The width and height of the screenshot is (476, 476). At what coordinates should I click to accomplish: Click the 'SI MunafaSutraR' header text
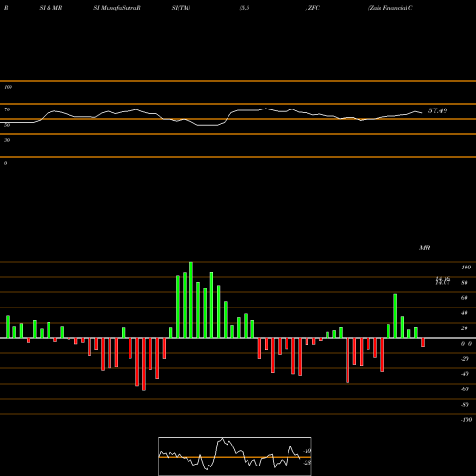click(x=117, y=8)
